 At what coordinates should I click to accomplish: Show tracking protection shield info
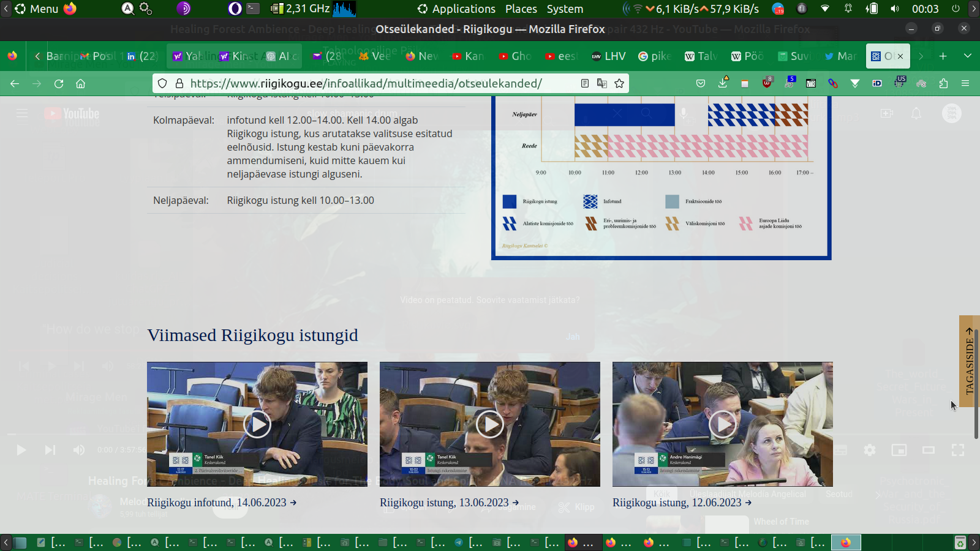pyautogui.click(x=162, y=83)
